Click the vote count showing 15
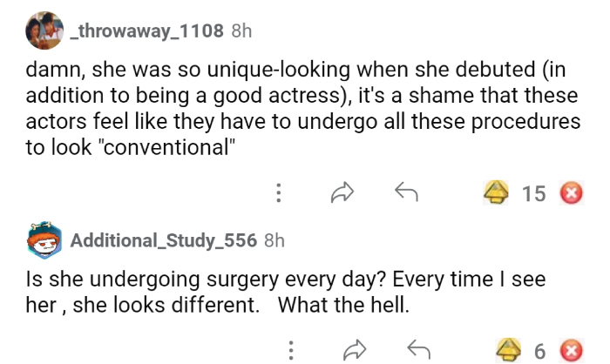The height and width of the screenshot is (364, 610). click(533, 194)
